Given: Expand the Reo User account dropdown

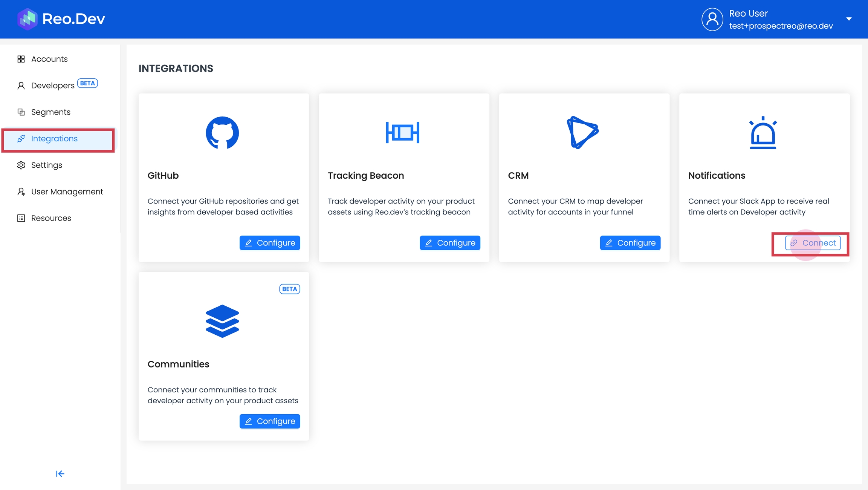Looking at the screenshot, I should 849,19.
